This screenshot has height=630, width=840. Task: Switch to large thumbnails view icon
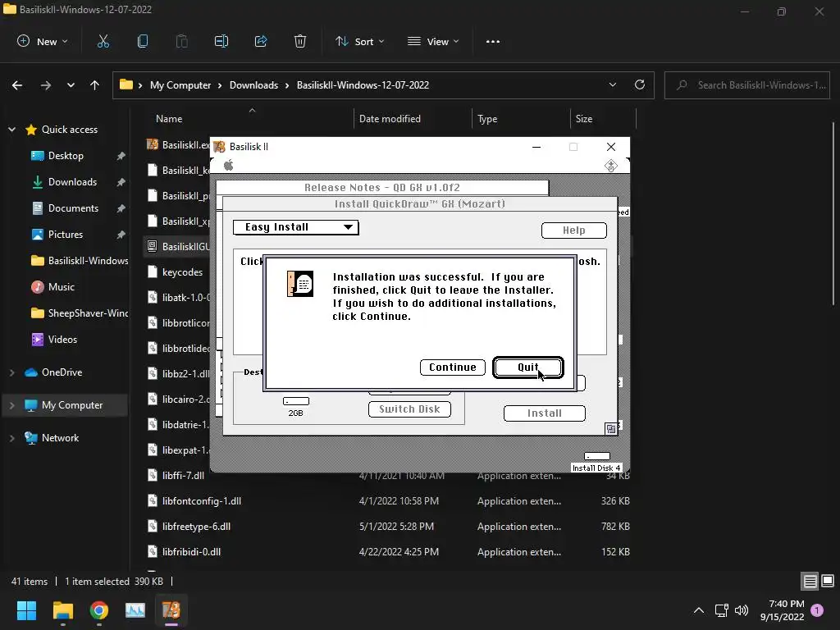tap(828, 582)
